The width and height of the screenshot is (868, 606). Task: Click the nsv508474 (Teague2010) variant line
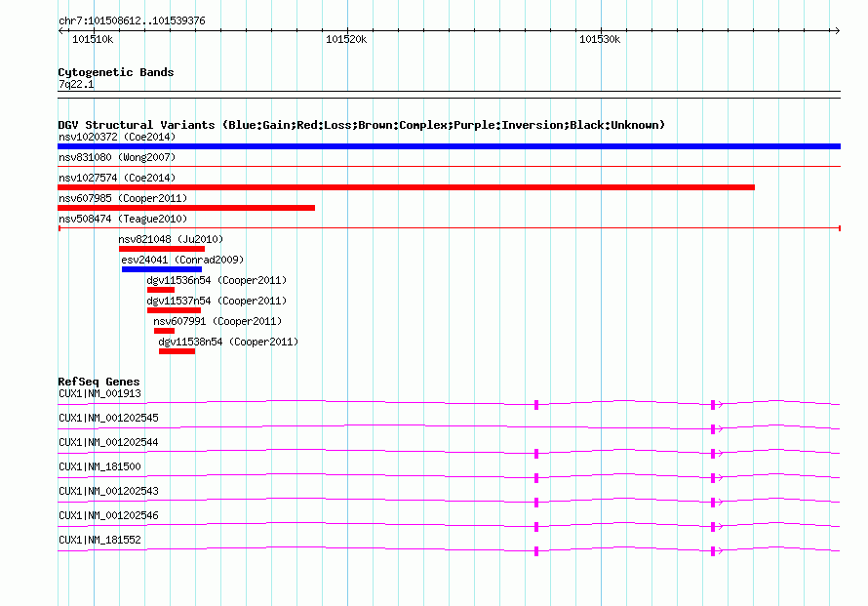(x=449, y=228)
